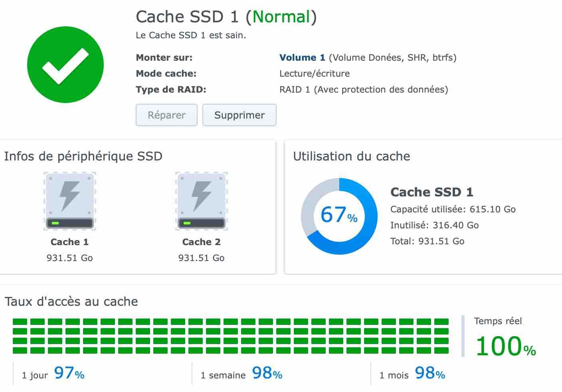Select the 1 semaine 98% statistic
The image size is (562, 392).
coord(241,374)
